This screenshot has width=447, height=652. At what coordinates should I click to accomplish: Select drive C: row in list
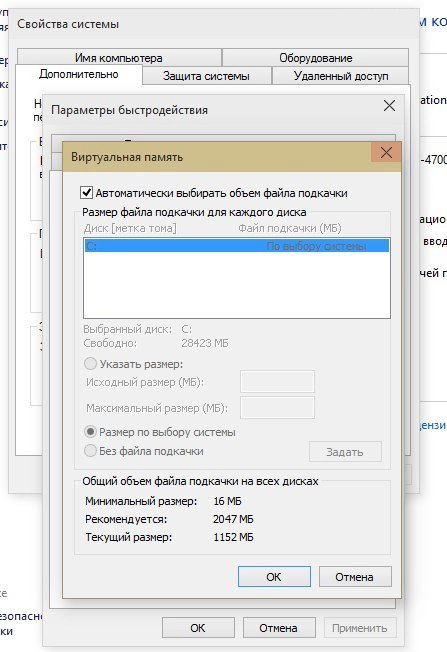click(x=237, y=246)
